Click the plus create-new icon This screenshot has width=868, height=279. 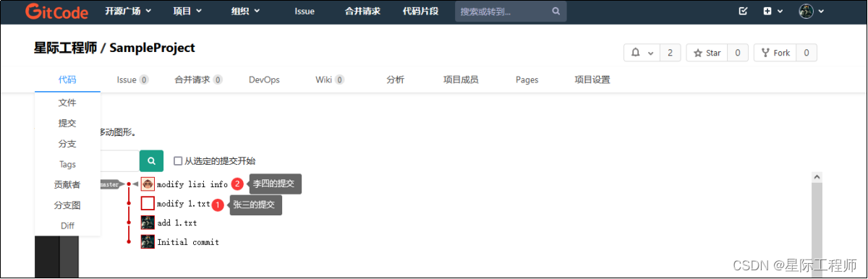(768, 12)
